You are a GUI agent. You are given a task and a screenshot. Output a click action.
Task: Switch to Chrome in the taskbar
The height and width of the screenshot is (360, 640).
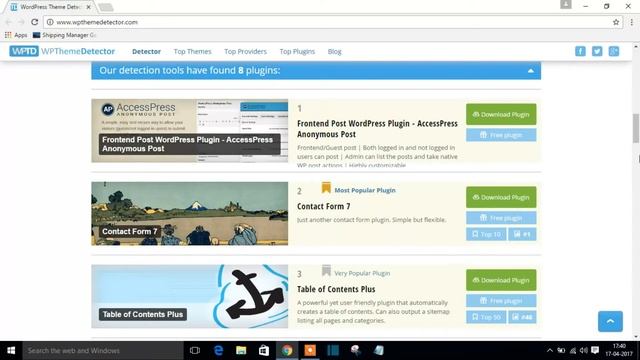[287, 351]
